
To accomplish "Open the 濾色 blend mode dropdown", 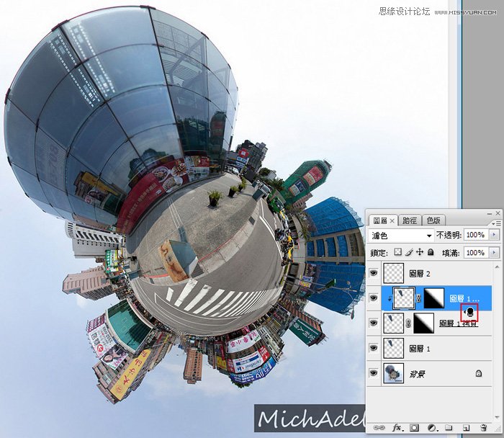I will 400,236.
